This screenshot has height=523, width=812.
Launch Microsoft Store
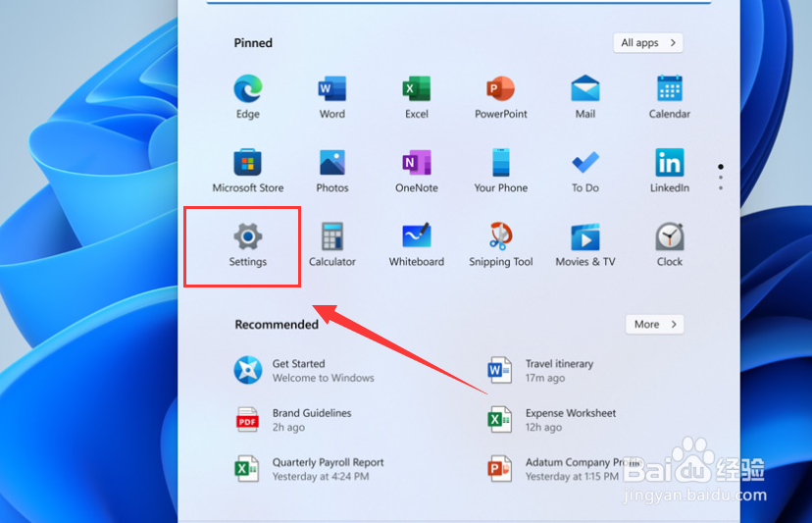pyautogui.click(x=248, y=171)
